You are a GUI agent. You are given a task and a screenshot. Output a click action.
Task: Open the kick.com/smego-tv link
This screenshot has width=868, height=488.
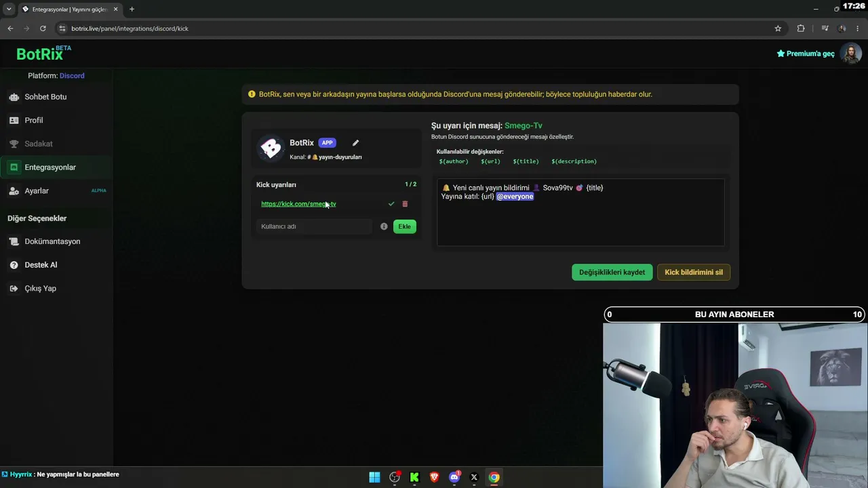pos(298,204)
